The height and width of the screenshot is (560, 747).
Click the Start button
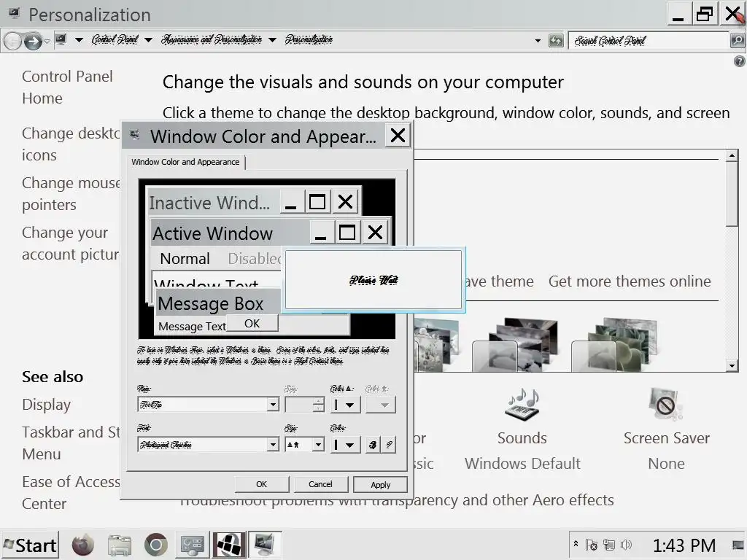(x=29, y=545)
